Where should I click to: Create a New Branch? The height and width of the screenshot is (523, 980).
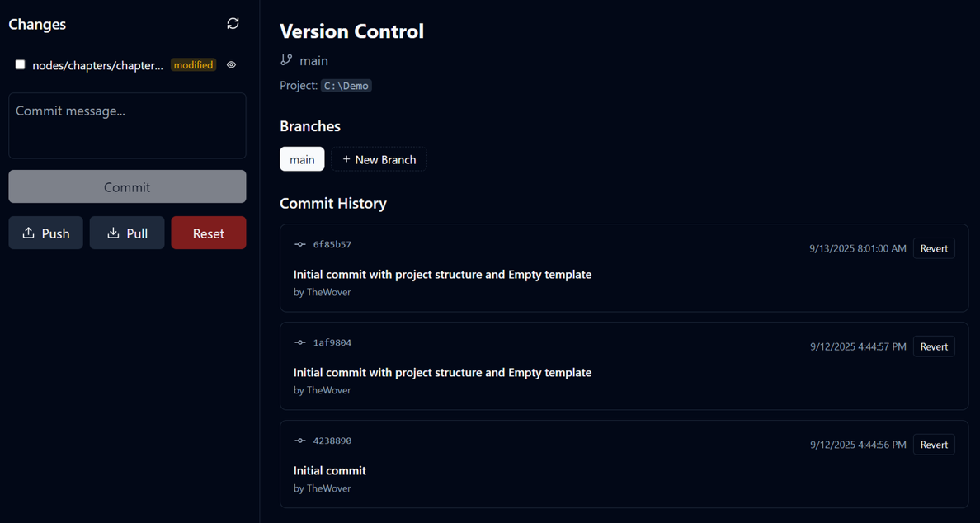point(379,159)
